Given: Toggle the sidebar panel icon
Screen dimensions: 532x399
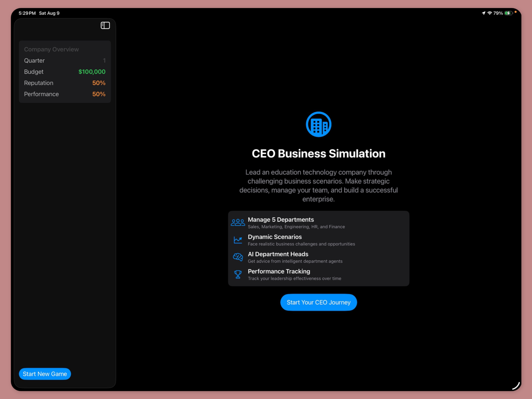Looking at the screenshot, I should click(x=105, y=26).
